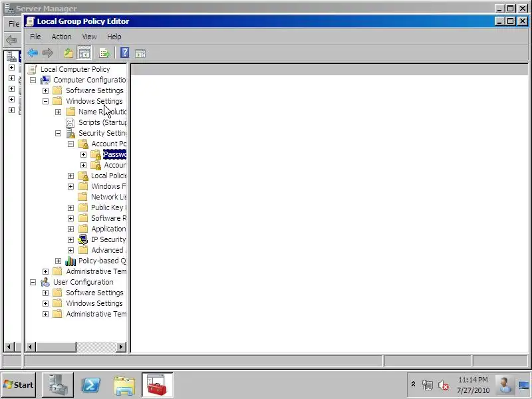Collapse Windows Settings under Computer Configuration

(x=45, y=101)
